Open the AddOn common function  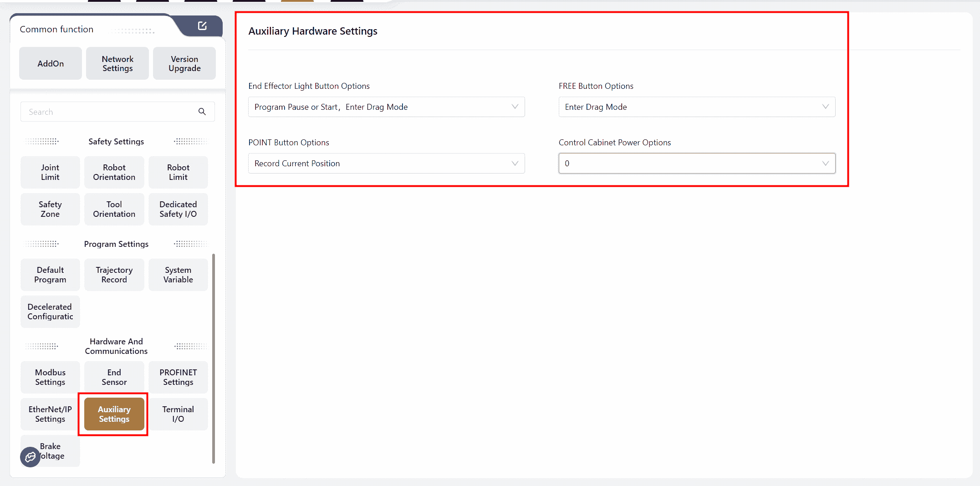point(51,64)
